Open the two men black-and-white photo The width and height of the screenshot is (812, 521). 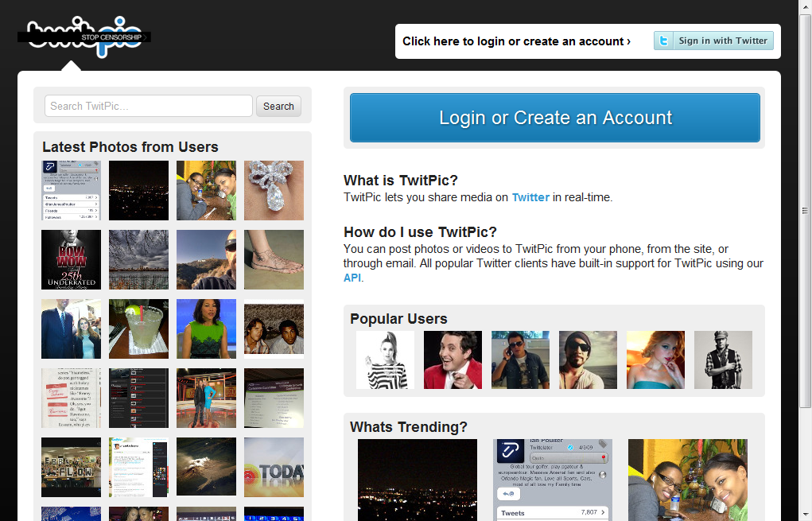coord(274,329)
